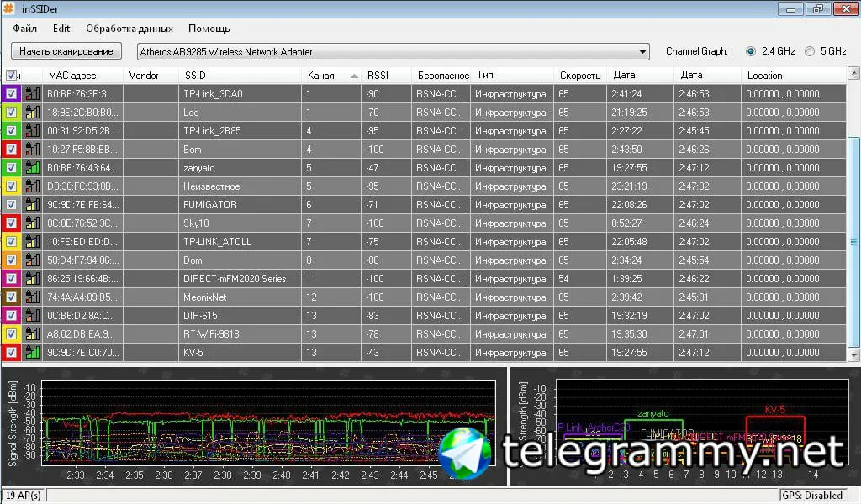Click RSSI value -47 for zanyato
Image resolution: width=861 pixels, height=504 pixels.
pyautogui.click(x=386, y=168)
